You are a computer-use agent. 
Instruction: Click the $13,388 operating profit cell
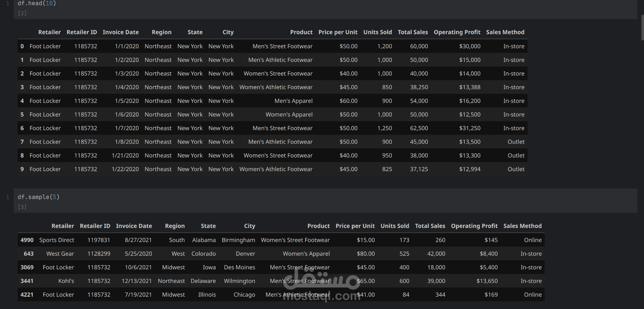(470, 87)
